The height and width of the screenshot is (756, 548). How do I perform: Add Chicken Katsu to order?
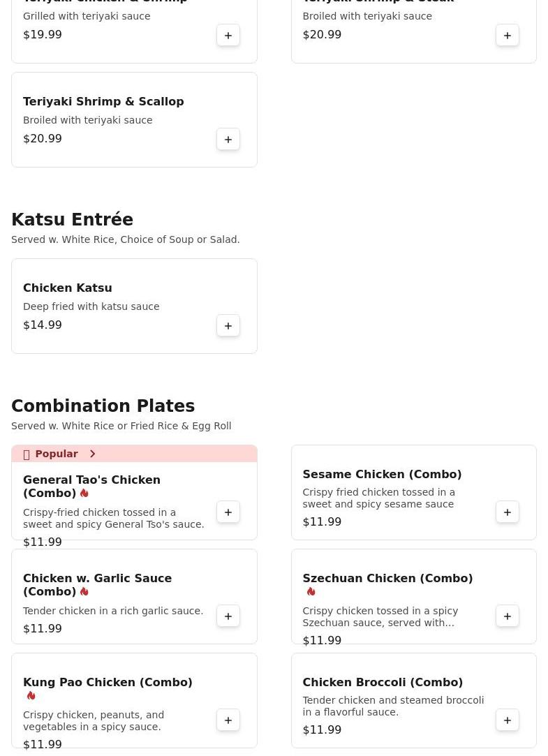228,325
